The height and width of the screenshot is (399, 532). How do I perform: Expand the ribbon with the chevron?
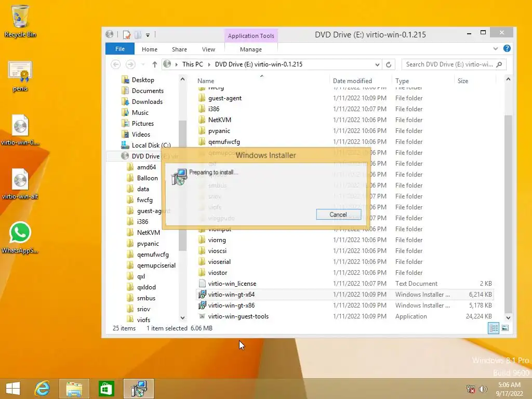pyautogui.click(x=495, y=48)
